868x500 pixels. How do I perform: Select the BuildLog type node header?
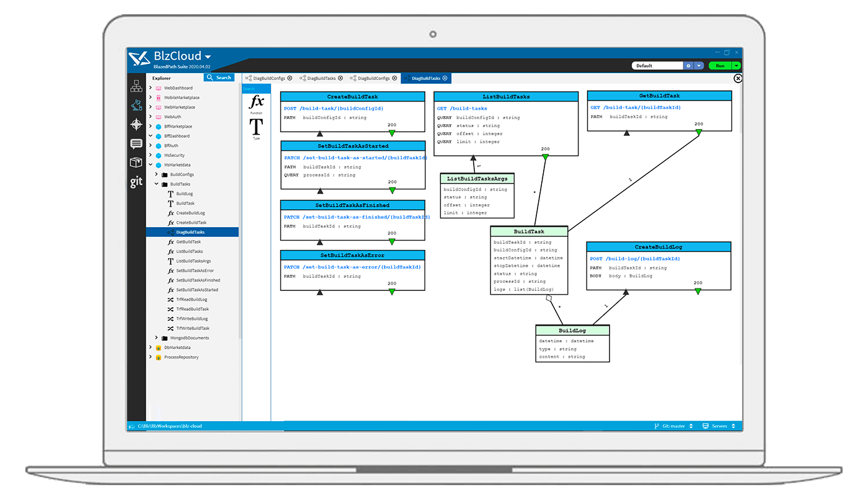[x=572, y=331]
